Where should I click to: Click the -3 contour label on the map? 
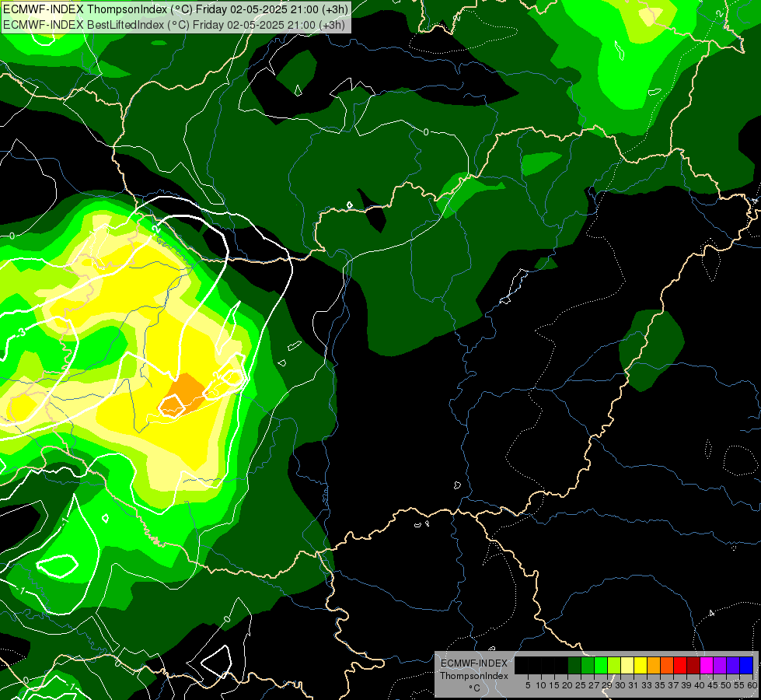point(20,333)
